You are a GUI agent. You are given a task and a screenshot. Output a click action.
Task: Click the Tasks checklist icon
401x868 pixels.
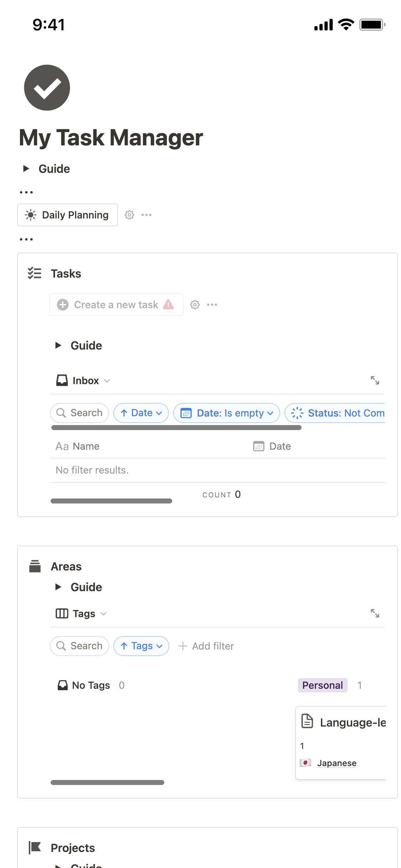click(35, 273)
